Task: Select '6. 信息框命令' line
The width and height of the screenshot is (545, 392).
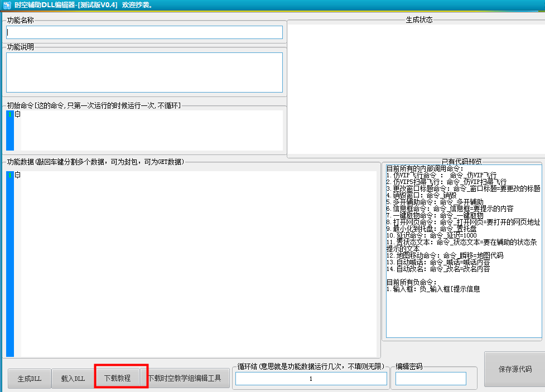Action: click(450, 209)
